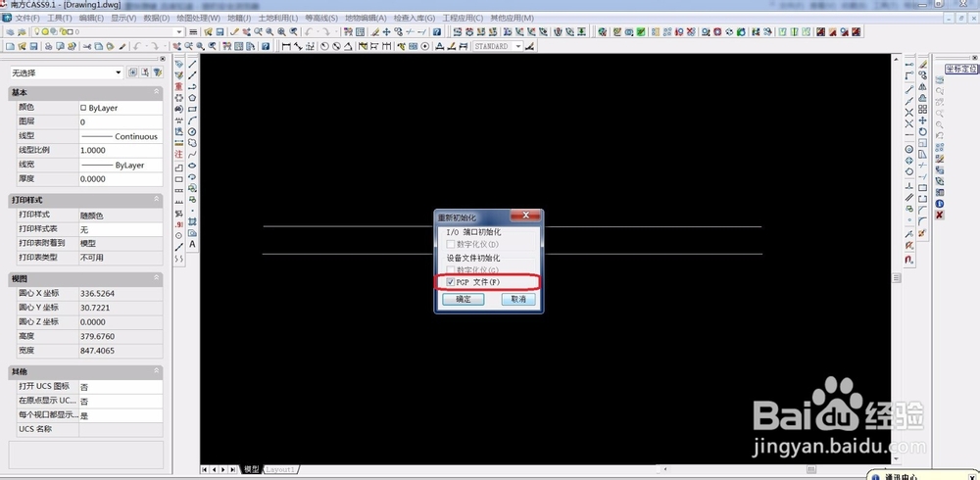Select the Rectangle drawing tool
Image resolution: width=980 pixels, height=480 pixels.
192,109
